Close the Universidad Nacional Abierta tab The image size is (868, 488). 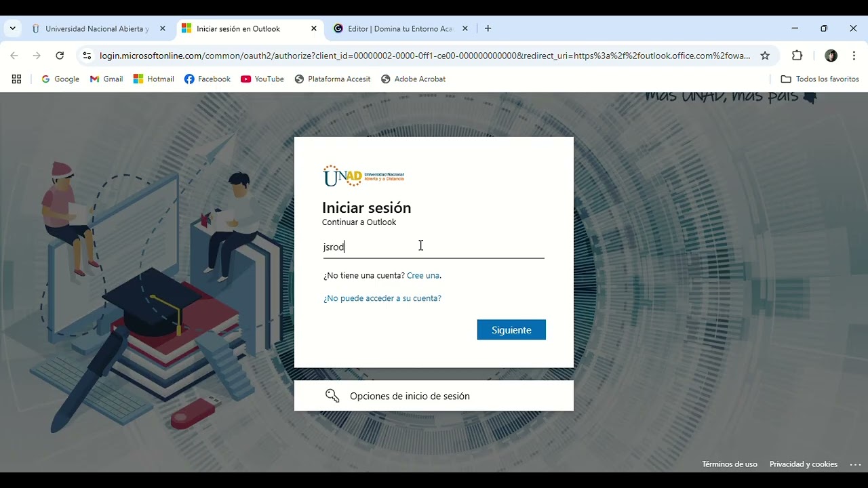tap(162, 28)
